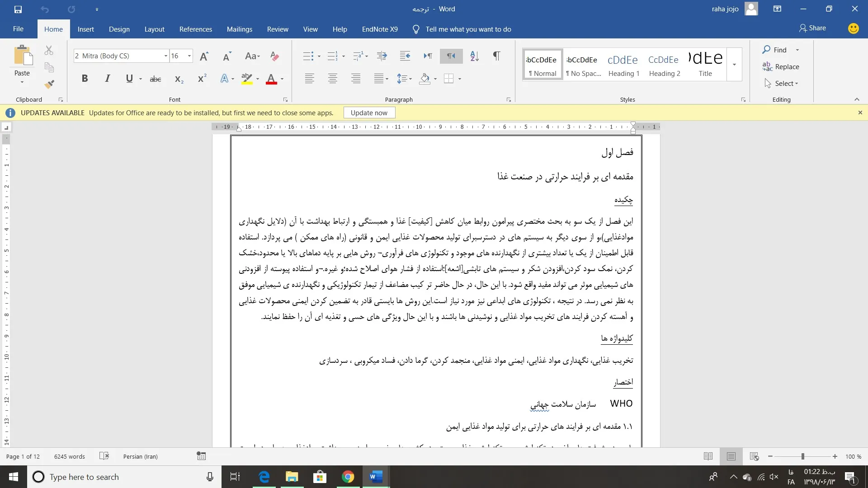Apply Heading 1 style
Viewport: 868px width, 488px height.
pos(623,65)
